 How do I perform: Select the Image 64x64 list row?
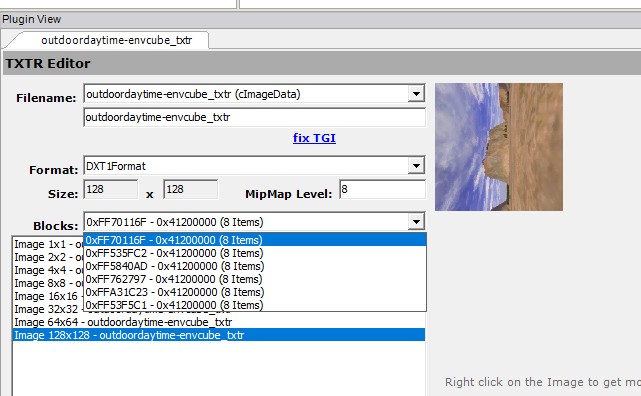pyautogui.click(x=219, y=322)
